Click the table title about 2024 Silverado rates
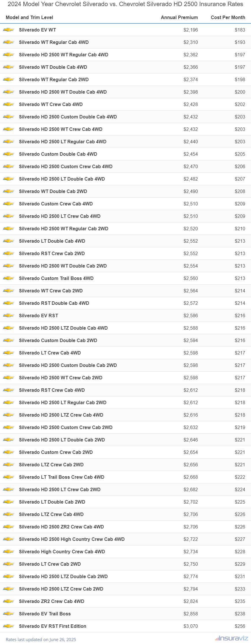 125,4
